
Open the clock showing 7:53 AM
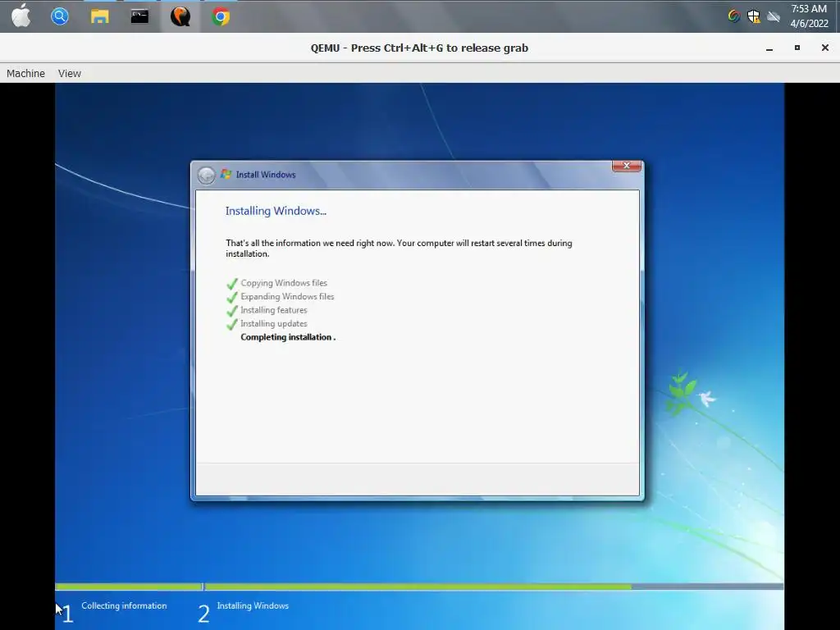click(809, 9)
